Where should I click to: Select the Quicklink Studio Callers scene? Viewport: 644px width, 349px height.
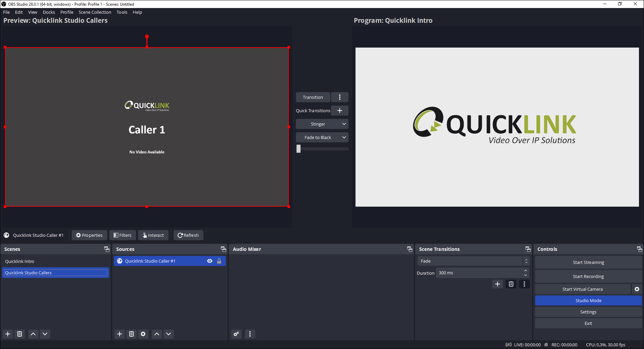coord(56,273)
